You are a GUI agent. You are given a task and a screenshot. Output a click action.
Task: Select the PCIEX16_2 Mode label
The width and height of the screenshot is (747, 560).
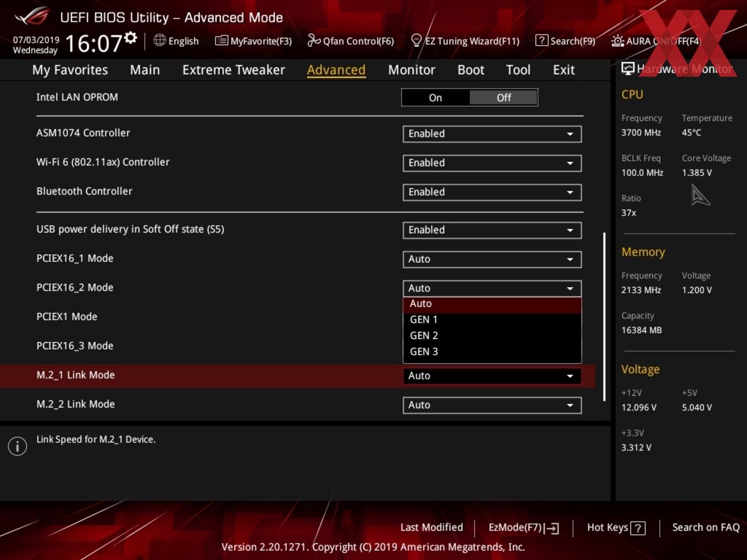click(75, 288)
